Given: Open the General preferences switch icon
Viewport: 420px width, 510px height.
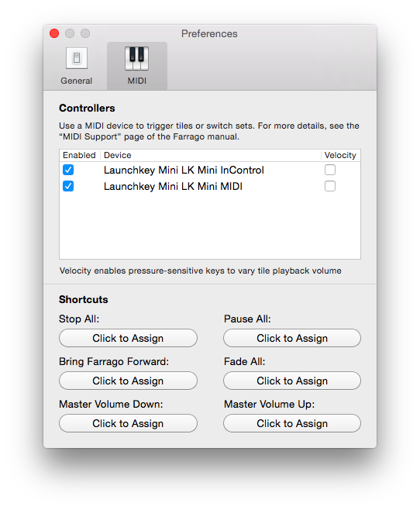Looking at the screenshot, I should (77, 58).
